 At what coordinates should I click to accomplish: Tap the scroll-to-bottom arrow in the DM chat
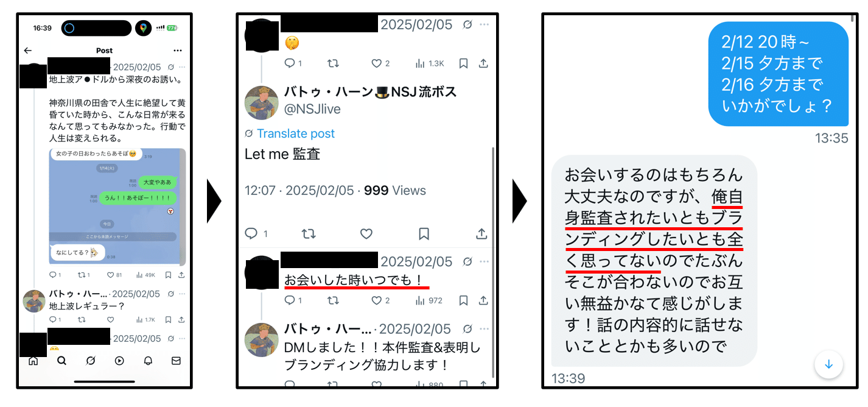[828, 364]
